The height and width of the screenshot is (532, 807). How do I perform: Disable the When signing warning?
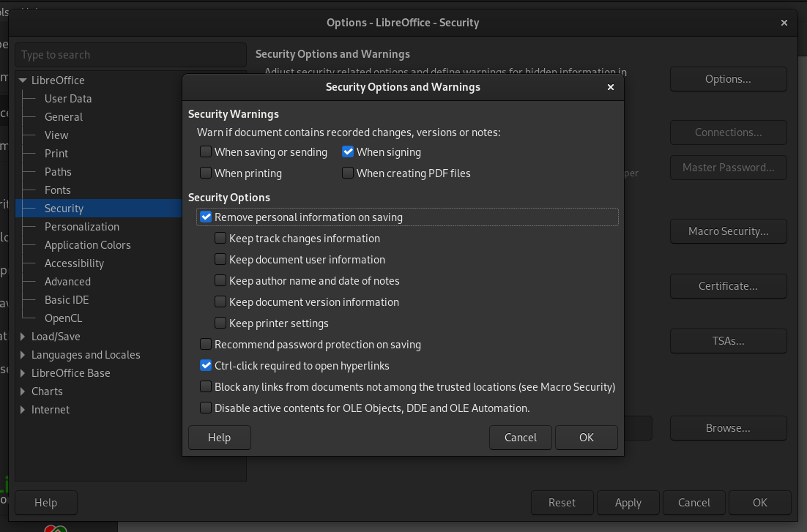347,151
